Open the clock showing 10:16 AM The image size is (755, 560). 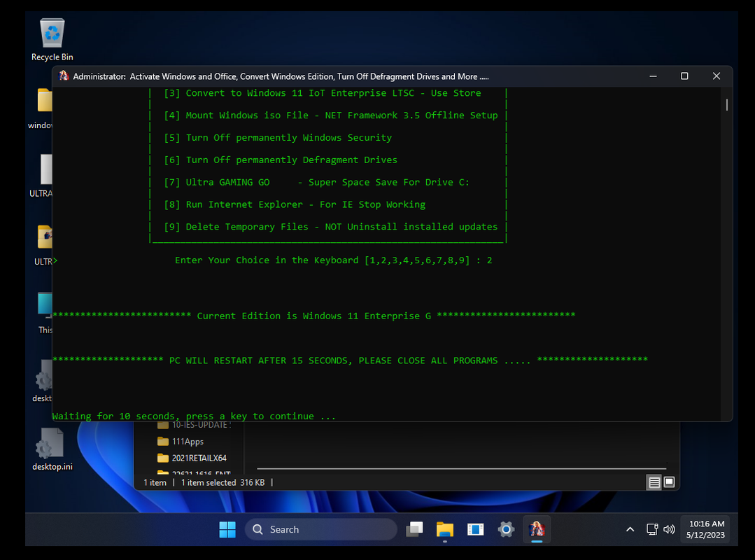pos(706,529)
